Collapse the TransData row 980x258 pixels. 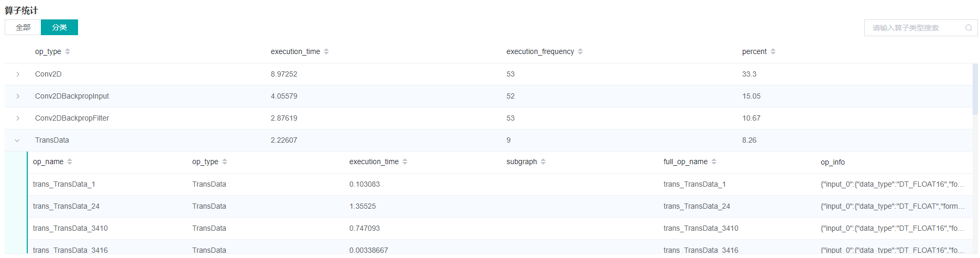[17, 141]
